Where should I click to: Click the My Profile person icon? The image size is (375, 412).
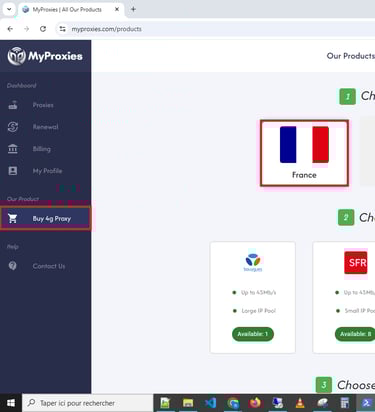13,171
